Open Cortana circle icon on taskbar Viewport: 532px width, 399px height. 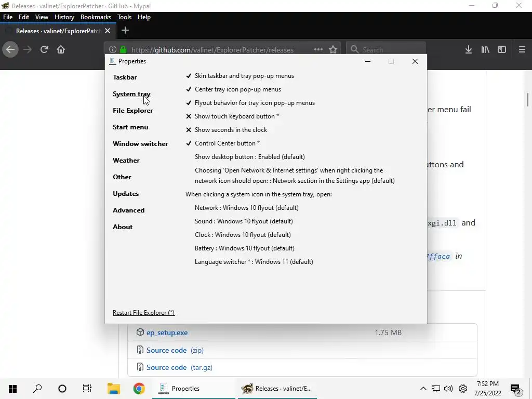point(62,389)
